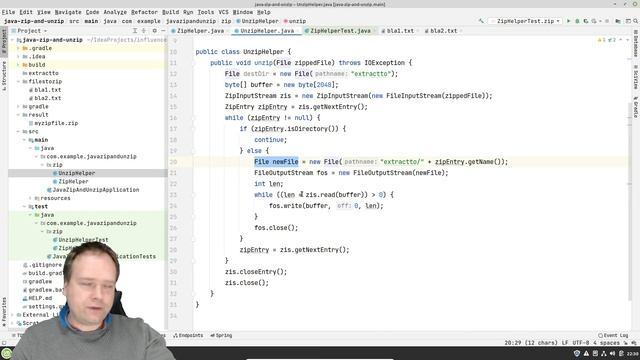
Task: Toggle the SciView side tool tab
Action: (636, 77)
